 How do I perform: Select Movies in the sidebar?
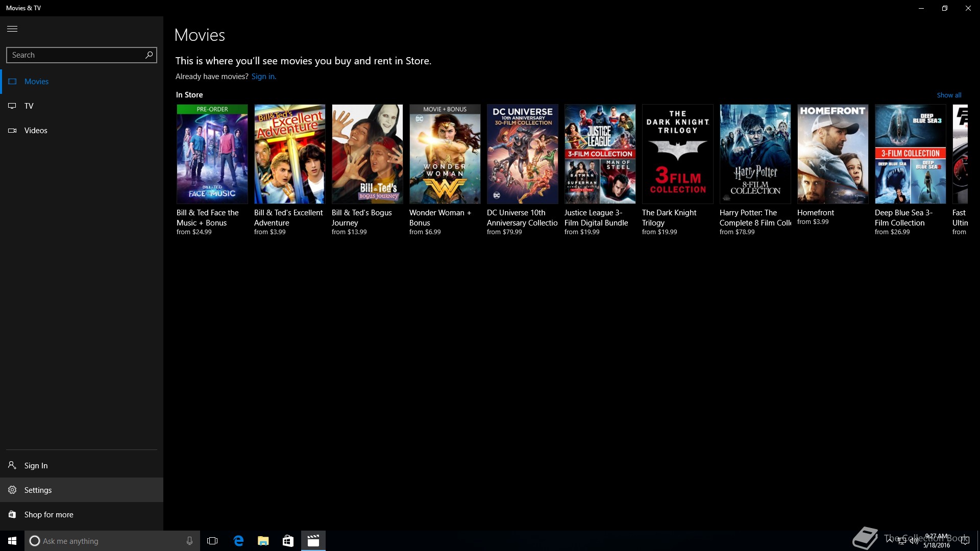(x=82, y=81)
